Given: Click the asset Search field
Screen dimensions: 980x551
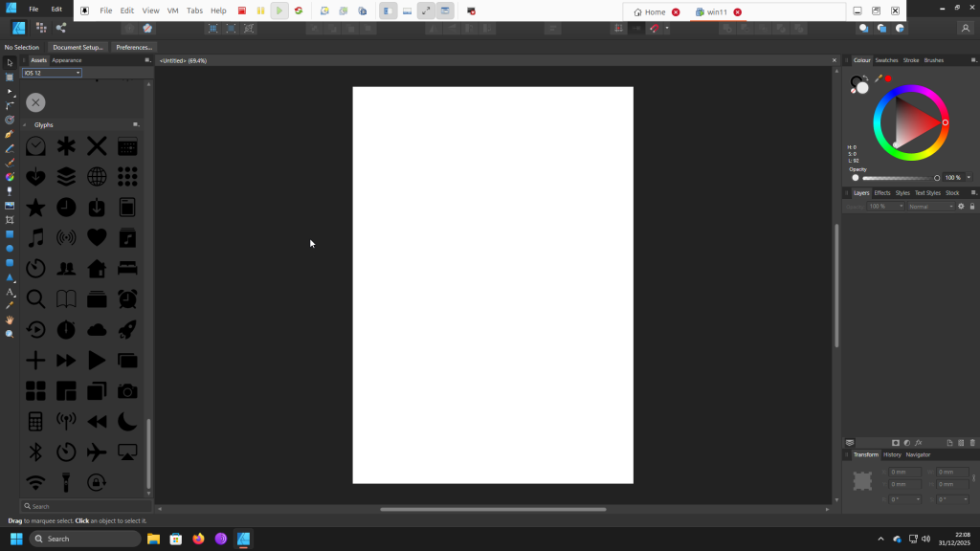Looking at the screenshot, I should [86, 506].
